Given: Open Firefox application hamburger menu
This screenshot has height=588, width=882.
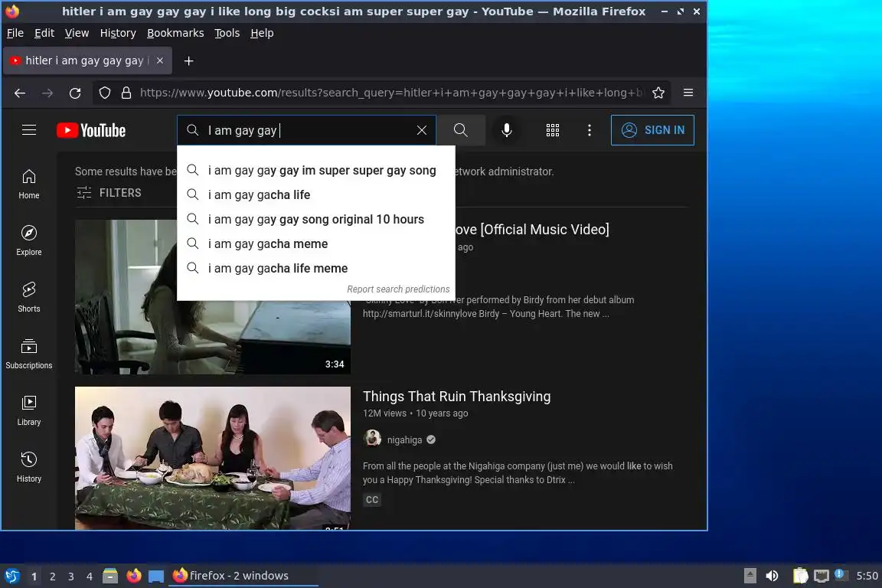Looking at the screenshot, I should click(688, 93).
